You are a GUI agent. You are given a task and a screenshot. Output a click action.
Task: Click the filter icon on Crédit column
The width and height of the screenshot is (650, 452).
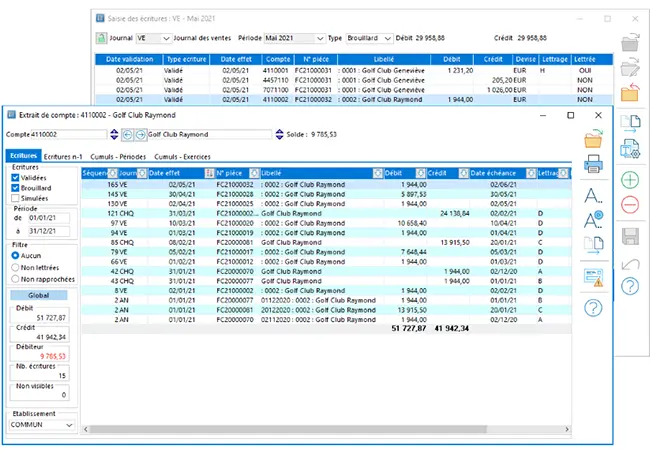coord(464,173)
